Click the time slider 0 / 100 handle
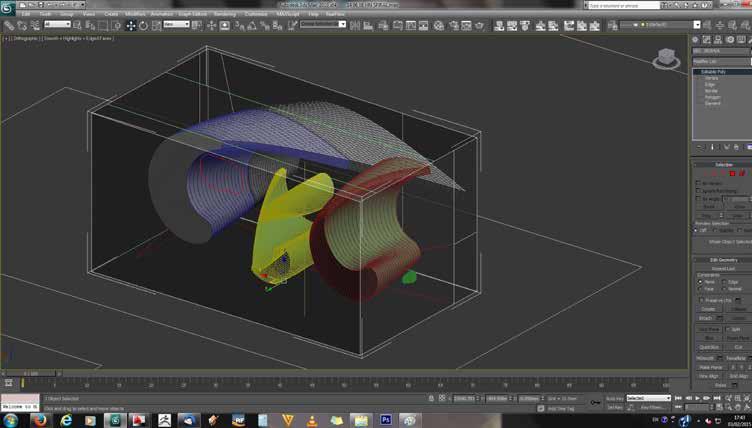The height and width of the screenshot is (428, 752). [32, 373]
